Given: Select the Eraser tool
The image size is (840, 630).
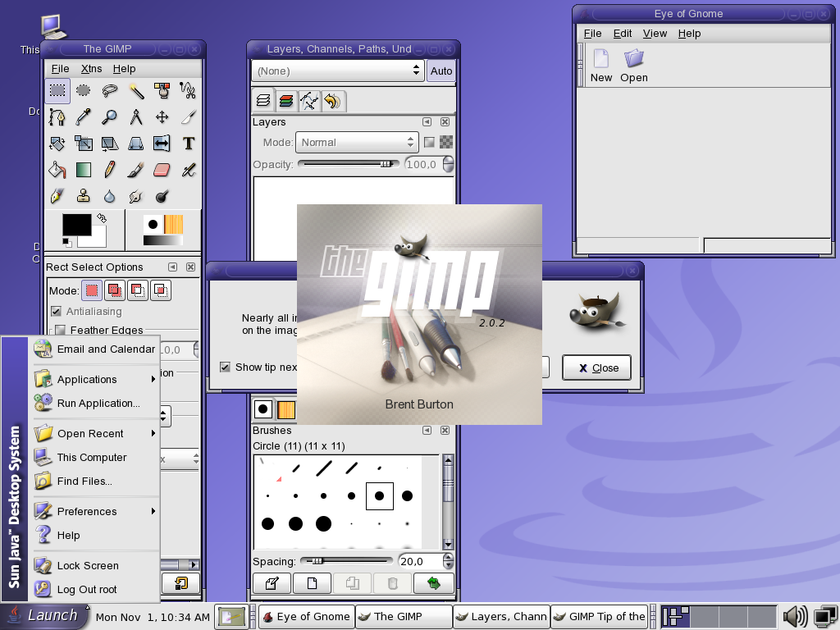Looking at the screenshot, I should click(x=162, y=170).
